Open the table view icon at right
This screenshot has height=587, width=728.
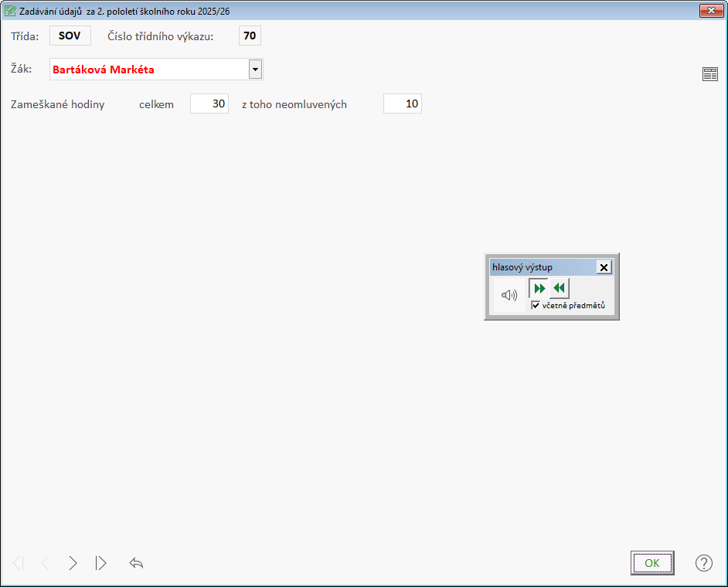click(709, 74)
